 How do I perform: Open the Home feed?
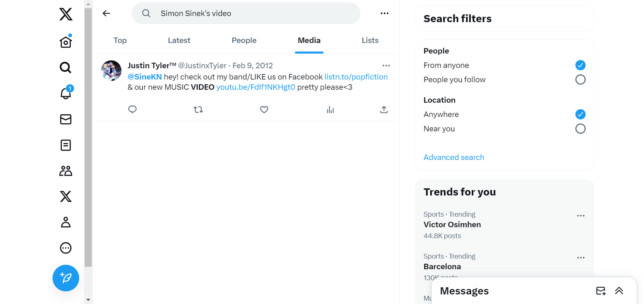coord(65,41)
